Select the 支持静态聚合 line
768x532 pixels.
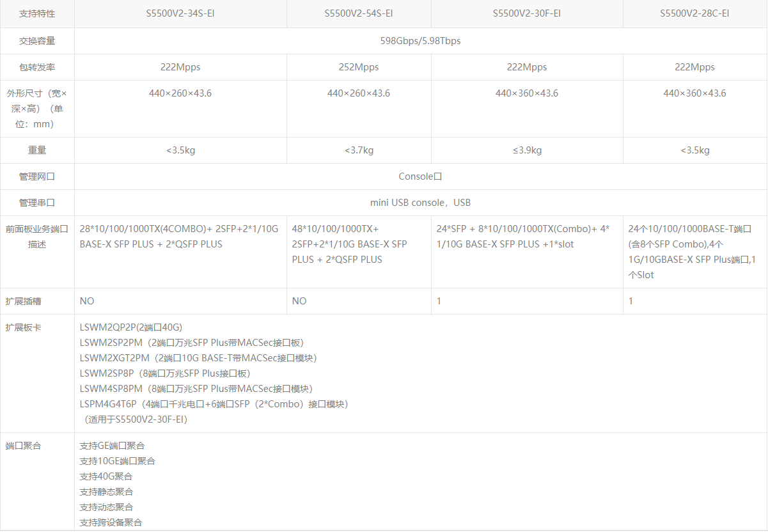point(107,492)
